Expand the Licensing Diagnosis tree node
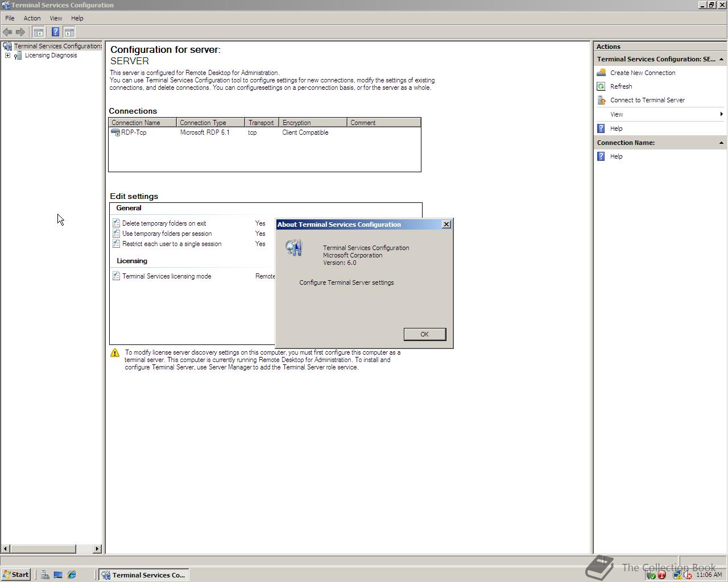728x582 pixels. point(7,55)
